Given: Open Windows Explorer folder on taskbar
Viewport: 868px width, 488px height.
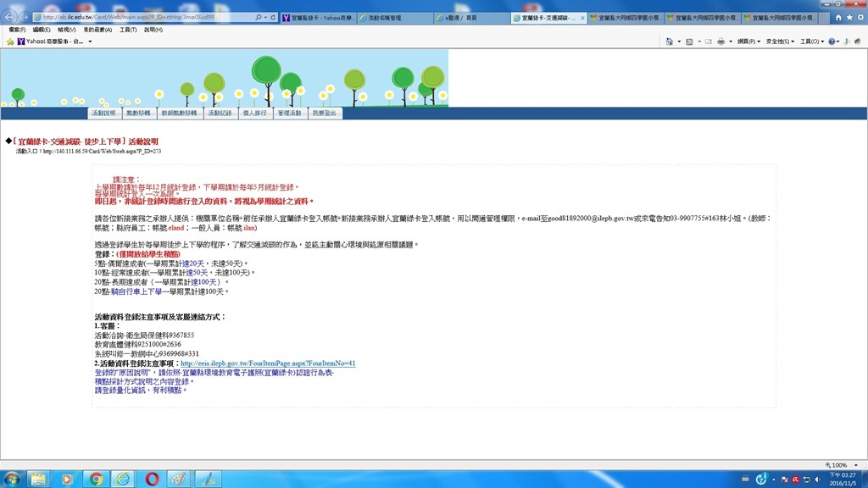Looking at the screenshot, I should (x=39, y=479).
